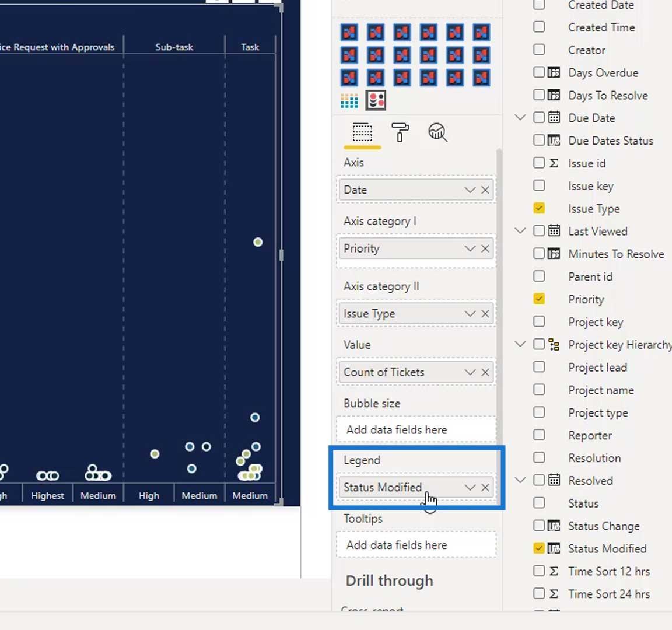The width and height of the screenshot is (672, 630).
Task: Click the Days To Resolve field name
Action: [x=608, y=95]
